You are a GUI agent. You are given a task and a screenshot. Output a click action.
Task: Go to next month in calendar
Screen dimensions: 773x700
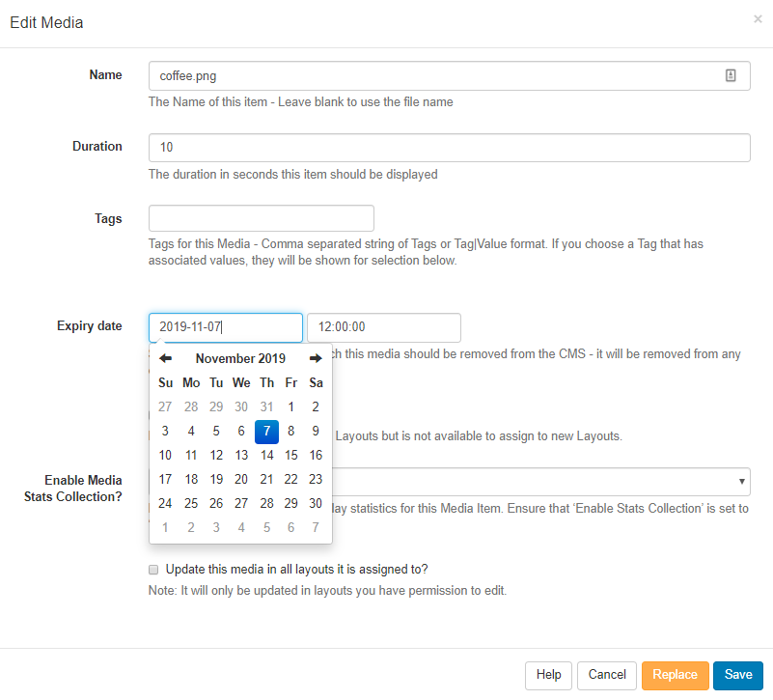pos(316,358)
